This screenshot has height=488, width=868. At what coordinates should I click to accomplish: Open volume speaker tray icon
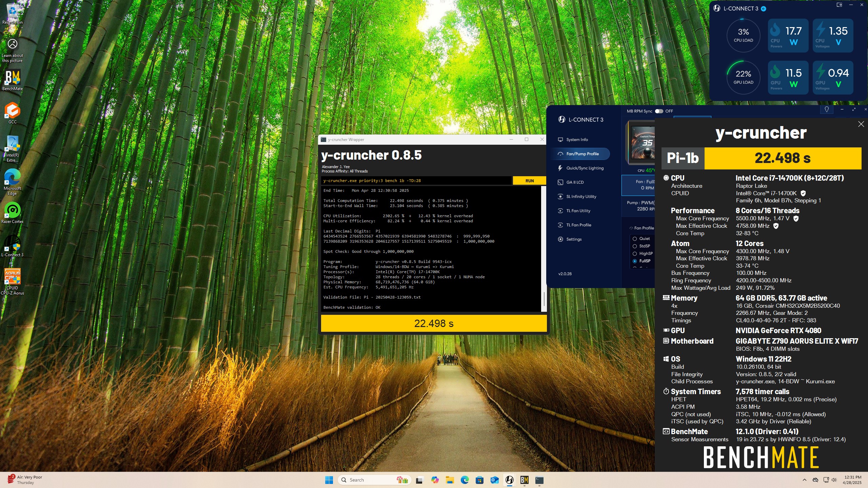pos(834,480)
